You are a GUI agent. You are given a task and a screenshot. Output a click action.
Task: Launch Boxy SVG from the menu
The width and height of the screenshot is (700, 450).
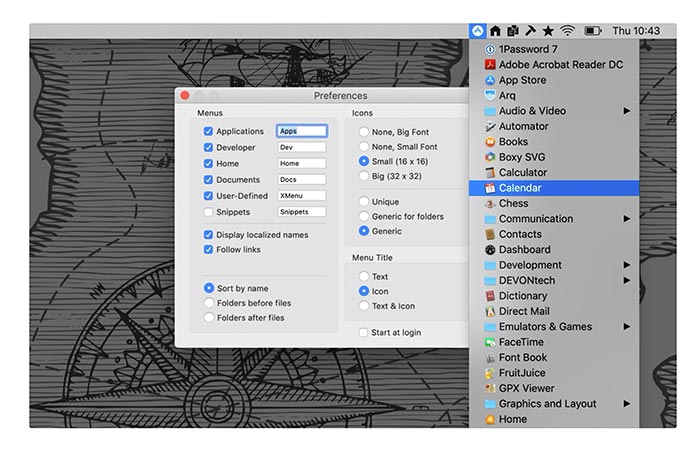tap(554, 157)
